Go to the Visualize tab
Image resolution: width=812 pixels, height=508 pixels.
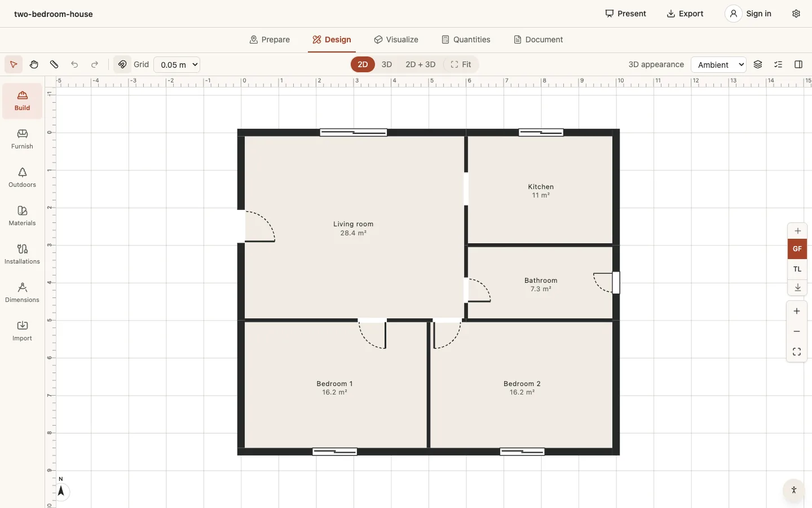coord(396,40)
